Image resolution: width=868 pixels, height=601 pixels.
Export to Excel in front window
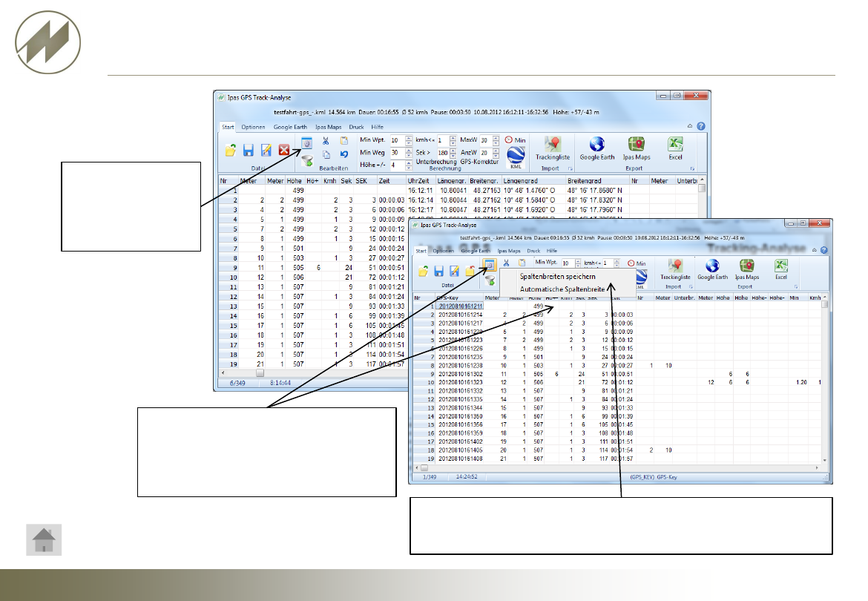click(781, 269)
